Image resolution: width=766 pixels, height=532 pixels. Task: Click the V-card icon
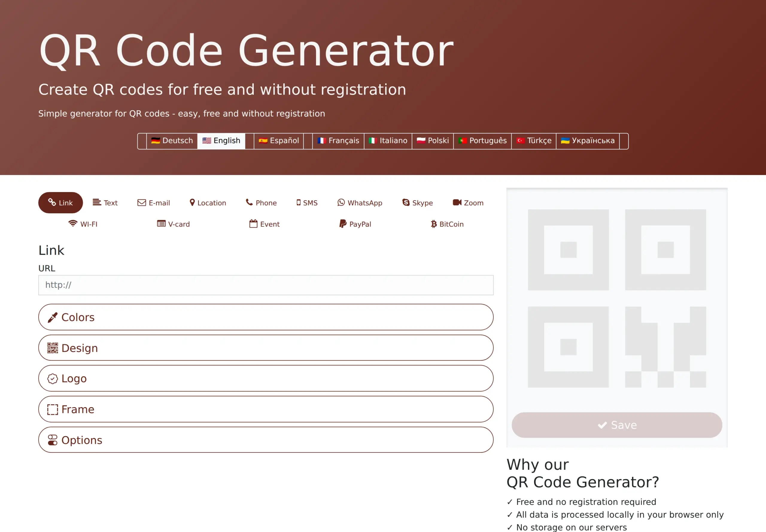(161, 224)
